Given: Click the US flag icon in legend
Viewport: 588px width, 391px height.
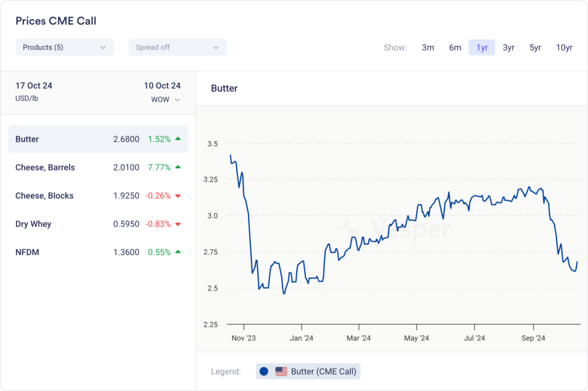Looking at the screenshot, I should [x=281, y=371].
